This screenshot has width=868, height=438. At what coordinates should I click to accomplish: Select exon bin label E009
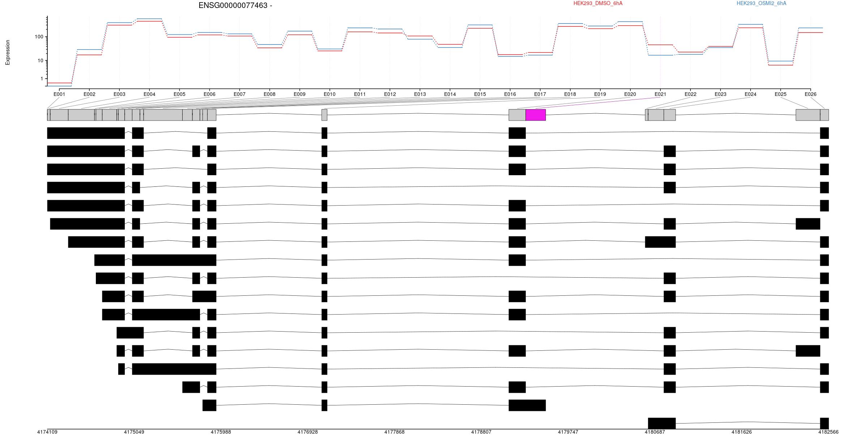click(299, 94)
